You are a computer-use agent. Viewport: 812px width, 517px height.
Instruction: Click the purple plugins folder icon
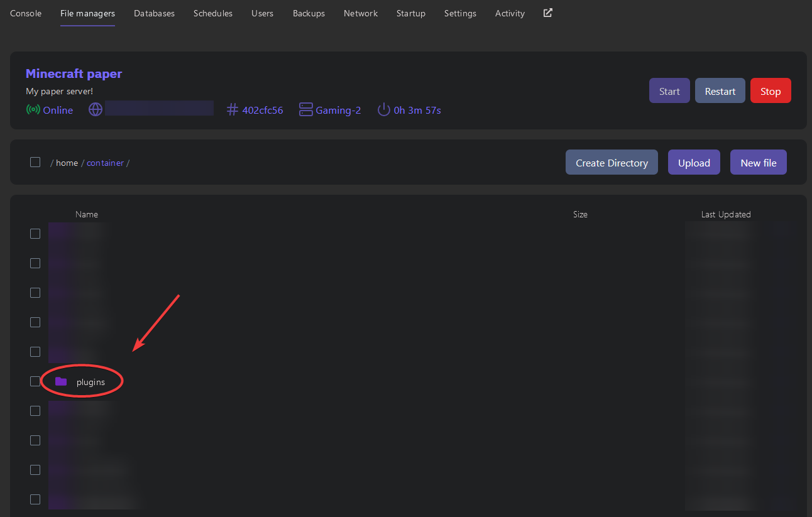(x=61, y=381)
